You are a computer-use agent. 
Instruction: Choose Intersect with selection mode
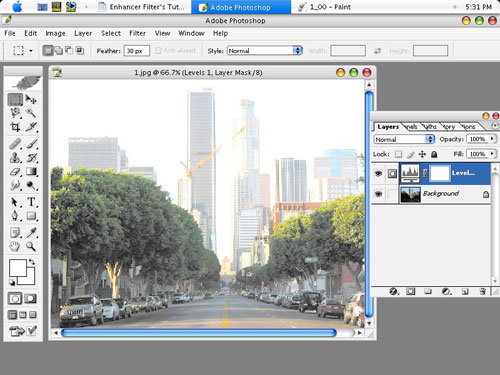point(80,51)
